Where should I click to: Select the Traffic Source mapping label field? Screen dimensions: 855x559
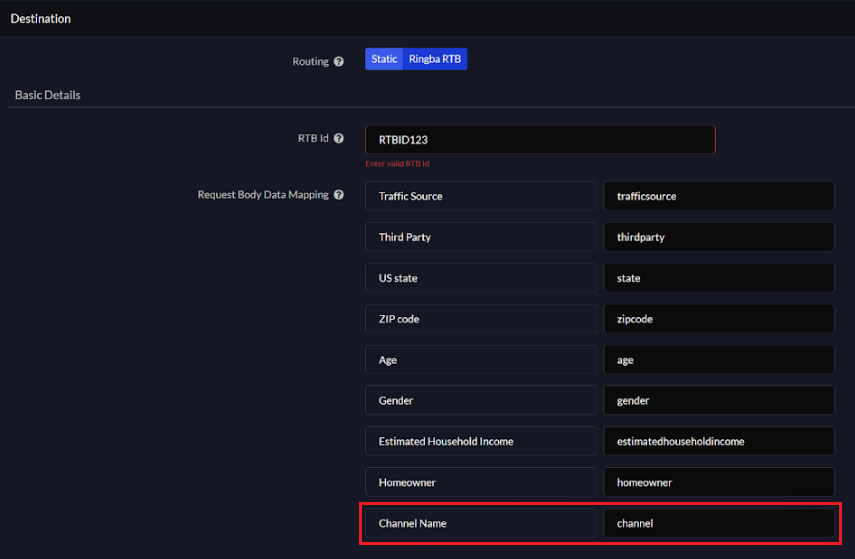click(x=480, y=196)
